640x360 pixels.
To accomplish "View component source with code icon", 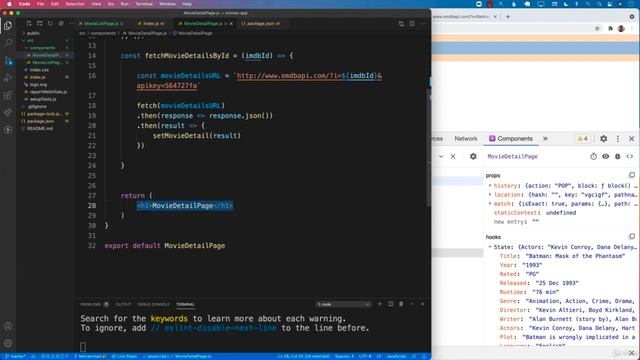I will click(x=629, y=156).
